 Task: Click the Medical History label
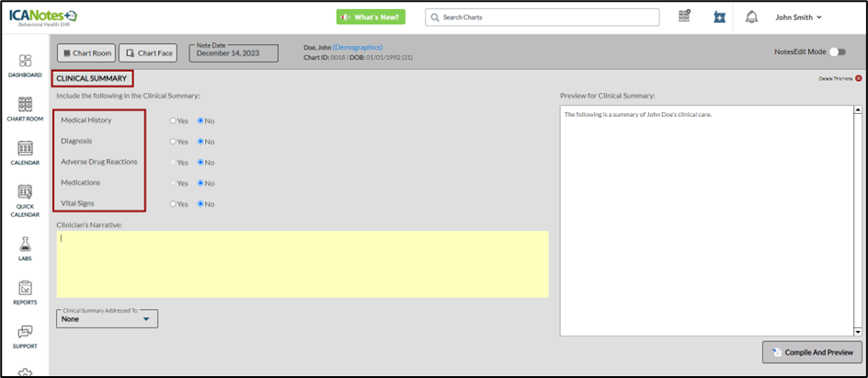pos(86,120)
